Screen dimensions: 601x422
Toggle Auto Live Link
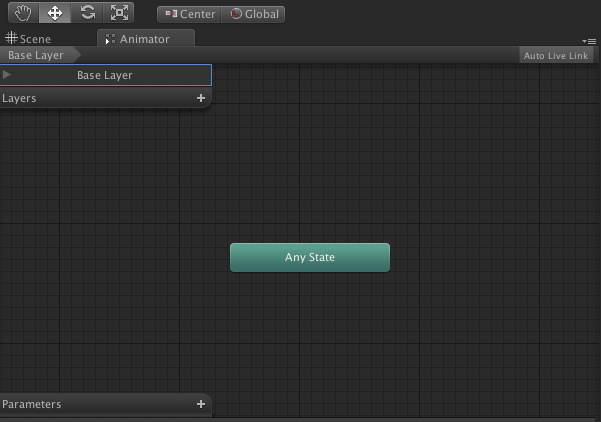tap(555, 56)
